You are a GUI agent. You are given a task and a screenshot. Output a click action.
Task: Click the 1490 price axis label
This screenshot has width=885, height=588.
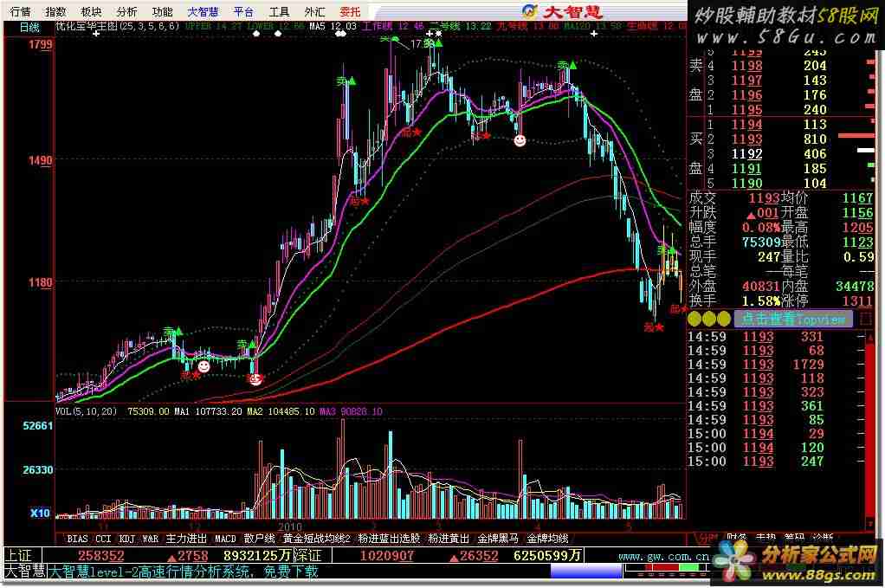coord(41,160)
